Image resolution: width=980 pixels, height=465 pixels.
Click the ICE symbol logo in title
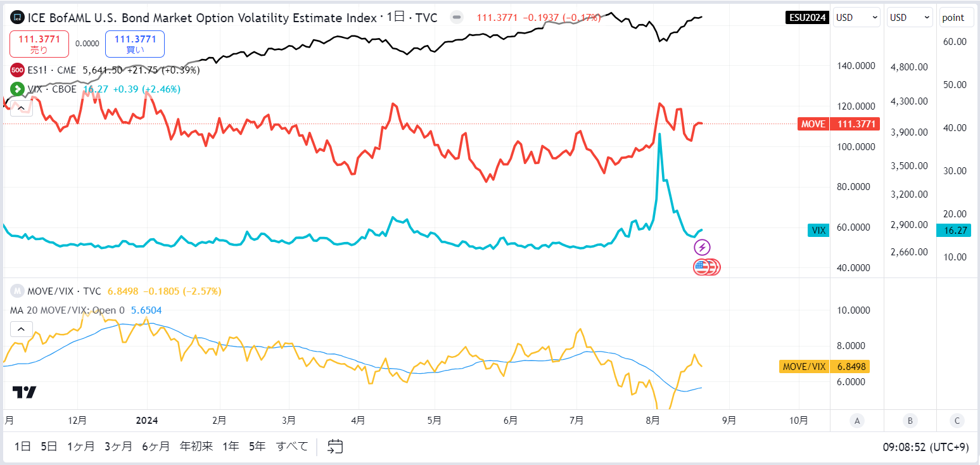click(x=18, y=18)
